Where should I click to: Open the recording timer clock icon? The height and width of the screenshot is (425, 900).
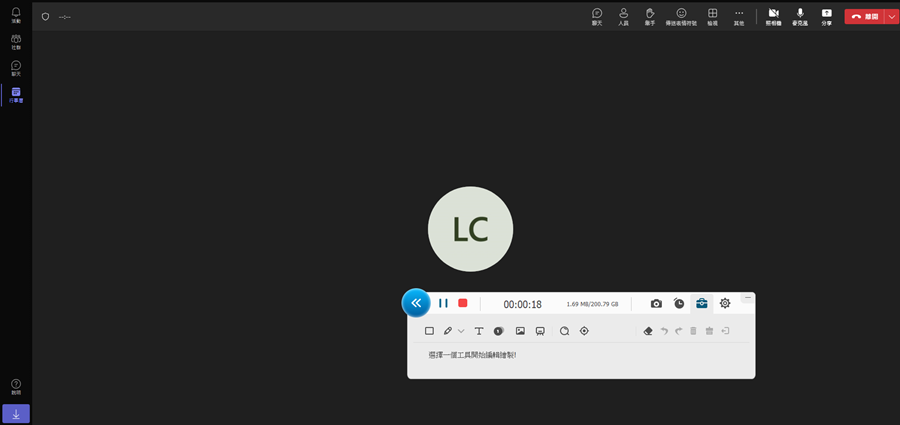(679, 304)
